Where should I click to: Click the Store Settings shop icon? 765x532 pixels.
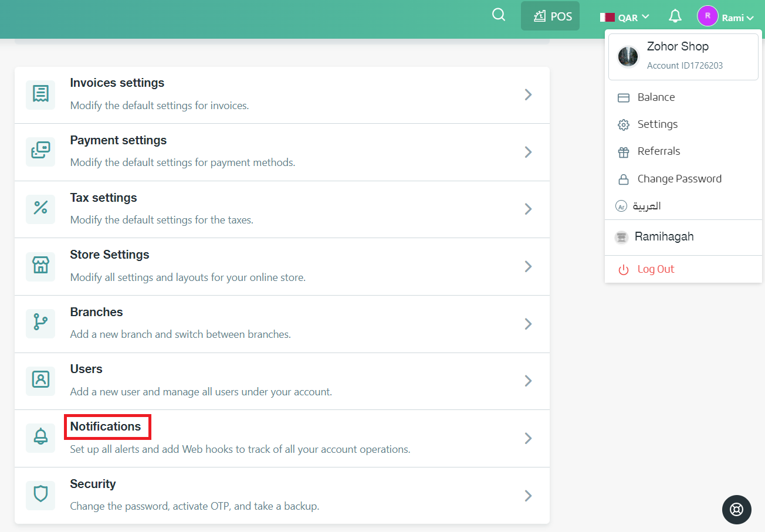(x=40, y=266)
